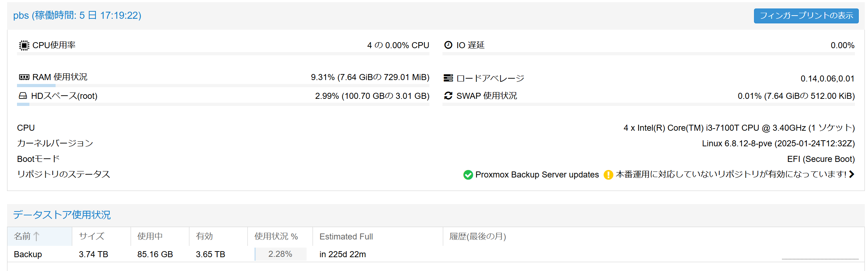Show fingerprint with フィンガープリントの表示 button
The height and width of the screenshot is (271, 868).
pyautogui.click(x=806, y=16)
